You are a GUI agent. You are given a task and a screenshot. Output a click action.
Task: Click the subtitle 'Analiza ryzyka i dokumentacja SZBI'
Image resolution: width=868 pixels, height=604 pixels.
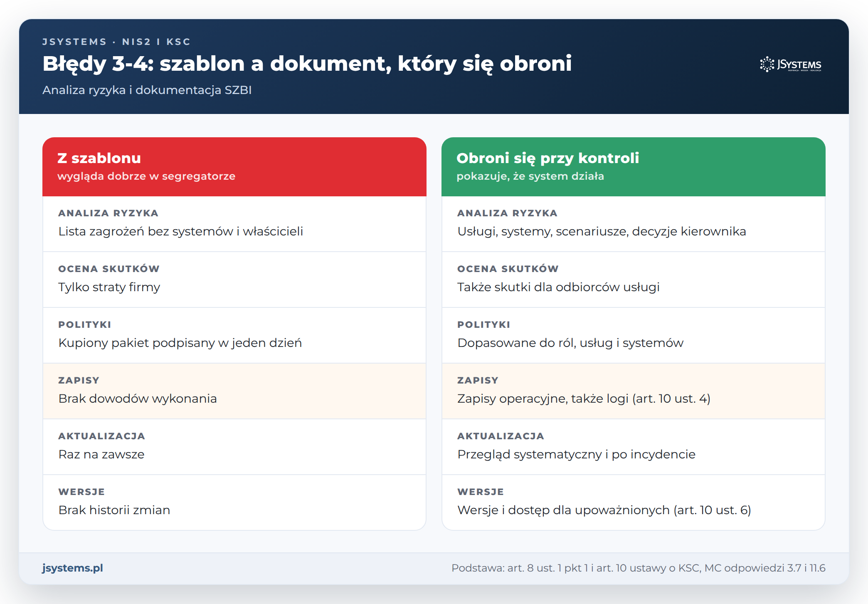(x=147, y=90)
